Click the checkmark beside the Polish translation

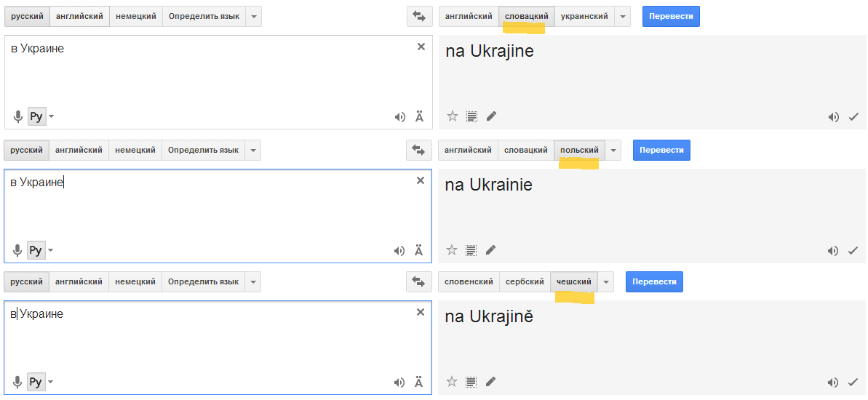click(x=853, y=251)
